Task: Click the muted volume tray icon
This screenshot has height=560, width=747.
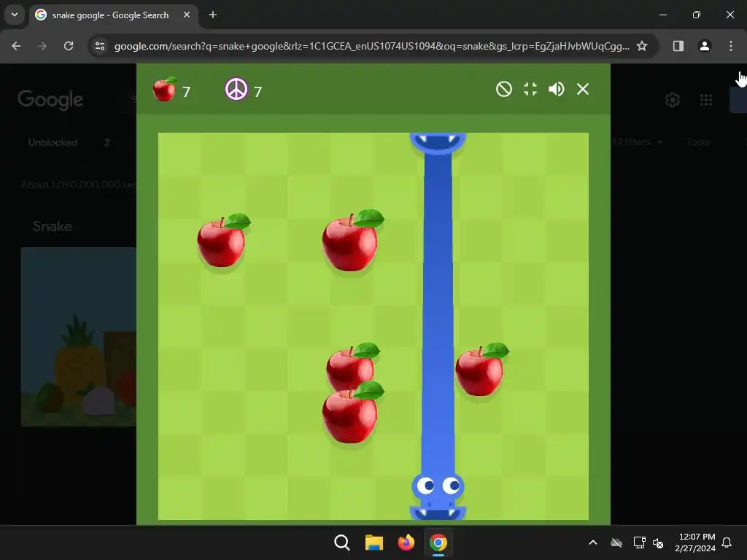Action: point(659,542)
